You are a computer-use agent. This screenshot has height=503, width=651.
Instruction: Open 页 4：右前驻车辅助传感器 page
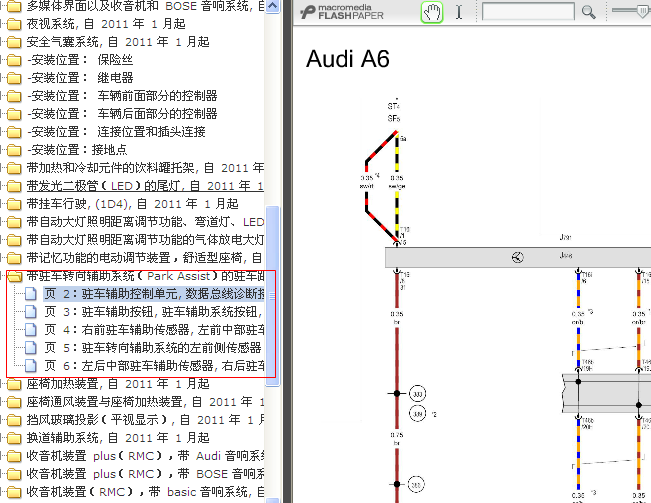pyautogui.click(x=154, y=330)
